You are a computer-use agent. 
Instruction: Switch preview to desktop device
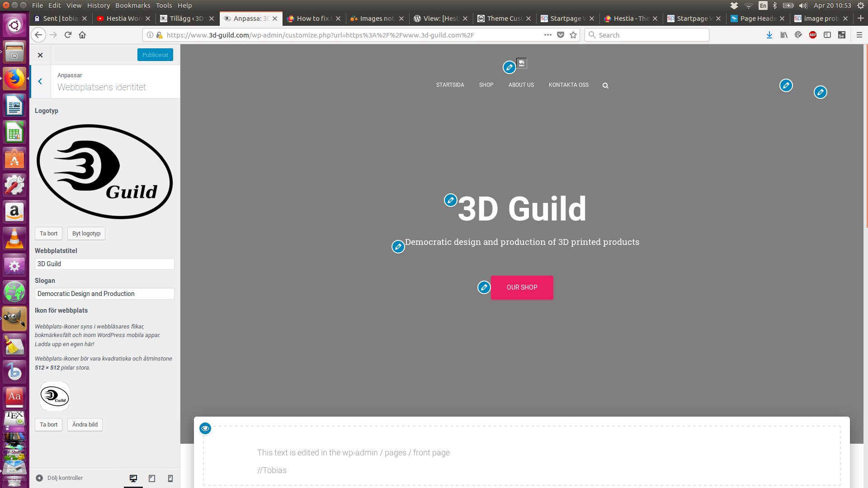(x=133, y=479)
